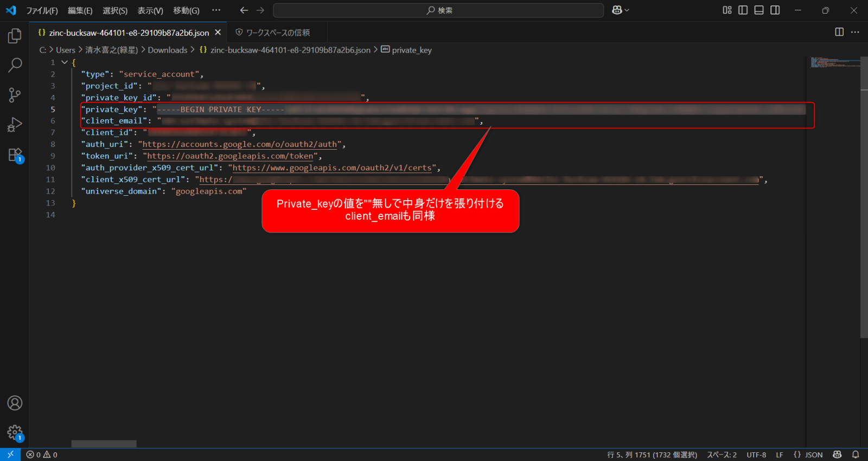Click the search command center field
The height and width of the screenshot is (461, 868).
[x=438, y=10]
